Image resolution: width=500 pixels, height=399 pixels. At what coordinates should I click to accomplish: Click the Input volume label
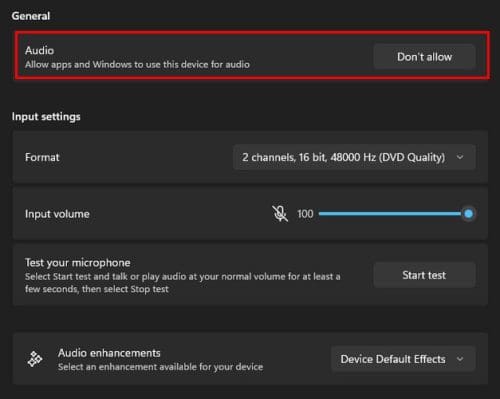tap(57, 214)
